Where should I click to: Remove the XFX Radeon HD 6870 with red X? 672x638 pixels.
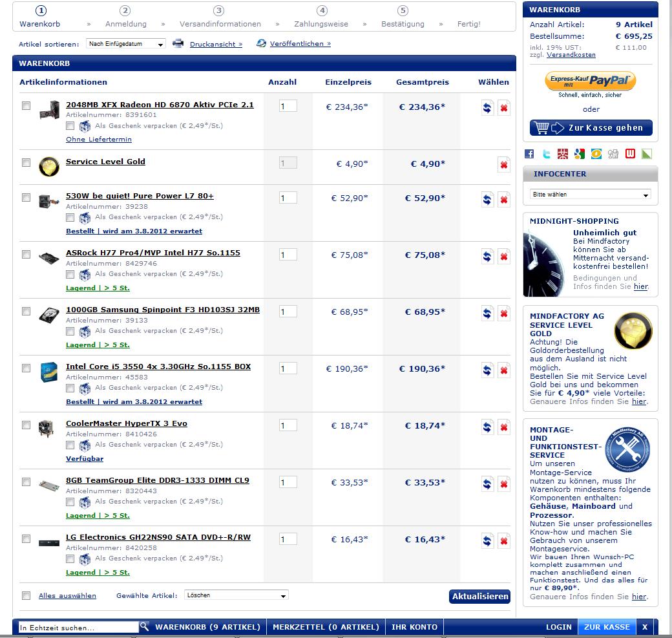[x=504, y=107]
